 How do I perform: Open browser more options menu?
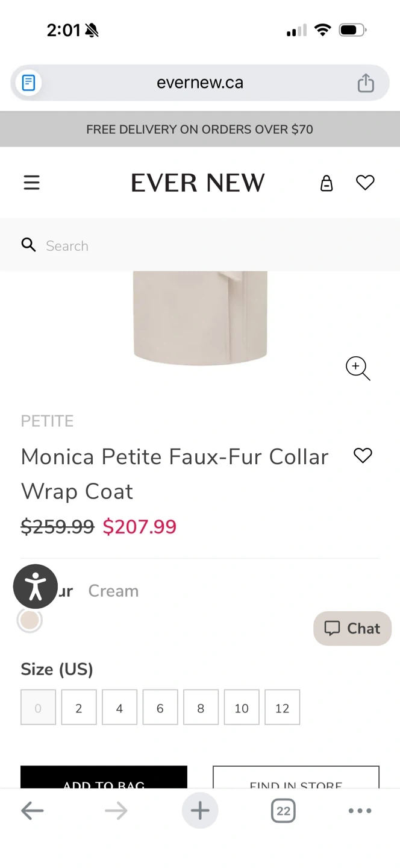pyautogui.click(x=360, y=811)
